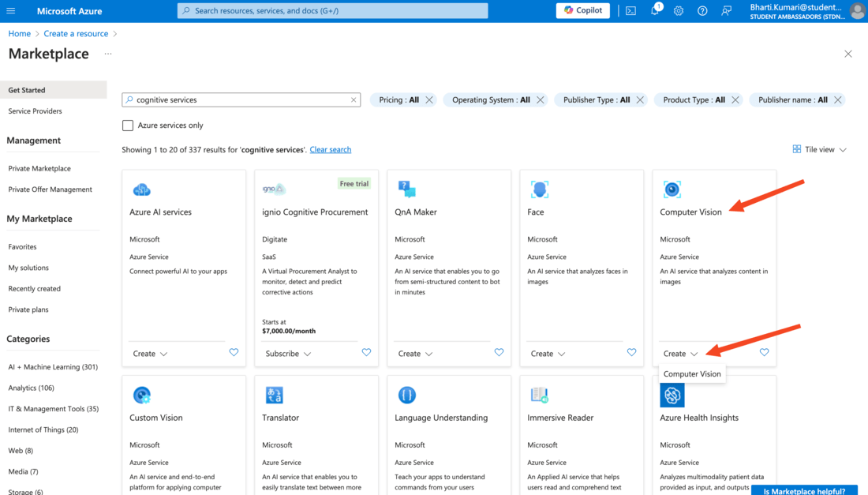
Task: Clear the cognitive services search text
Action: [x=354, y=99]
